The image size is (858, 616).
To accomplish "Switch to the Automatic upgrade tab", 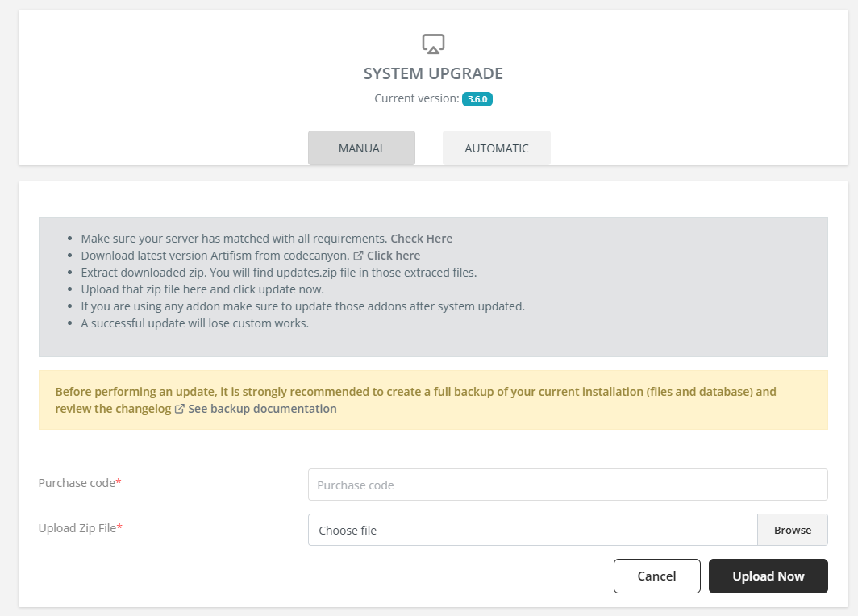I will (496, 148).
